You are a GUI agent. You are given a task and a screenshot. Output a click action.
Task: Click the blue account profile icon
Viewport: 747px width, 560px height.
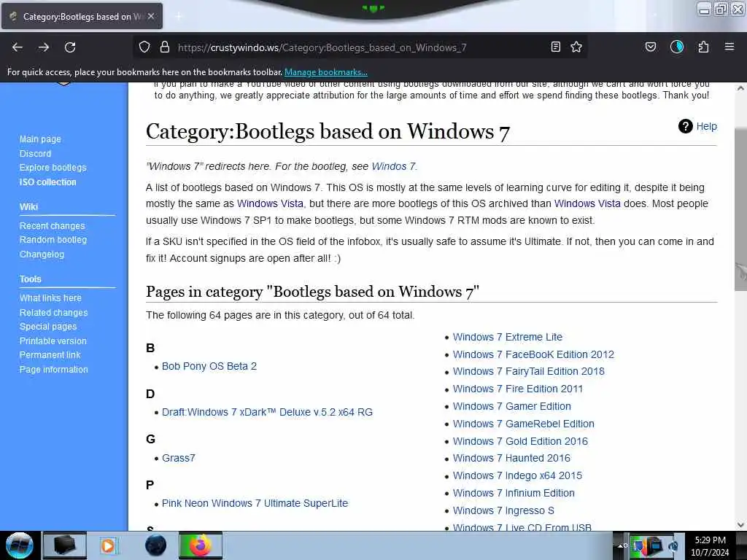click(677, 47)
